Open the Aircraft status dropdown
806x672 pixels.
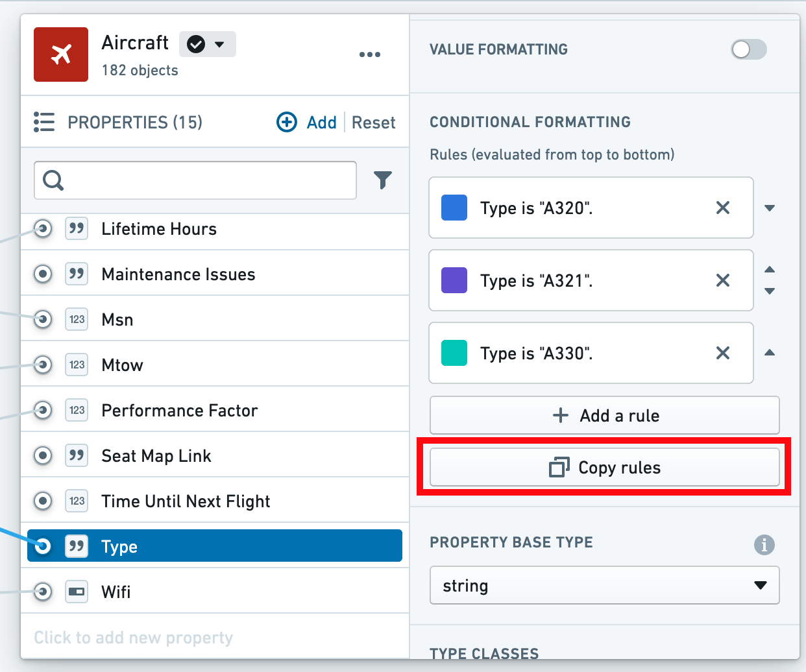click(x=208, y=44)
